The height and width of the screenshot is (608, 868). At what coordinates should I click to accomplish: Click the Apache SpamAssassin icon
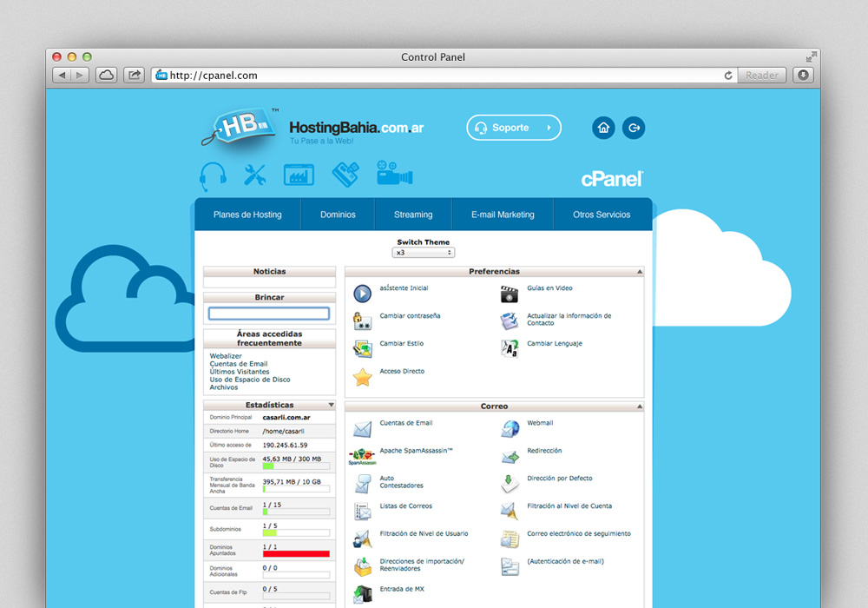(x=362, y=456)
